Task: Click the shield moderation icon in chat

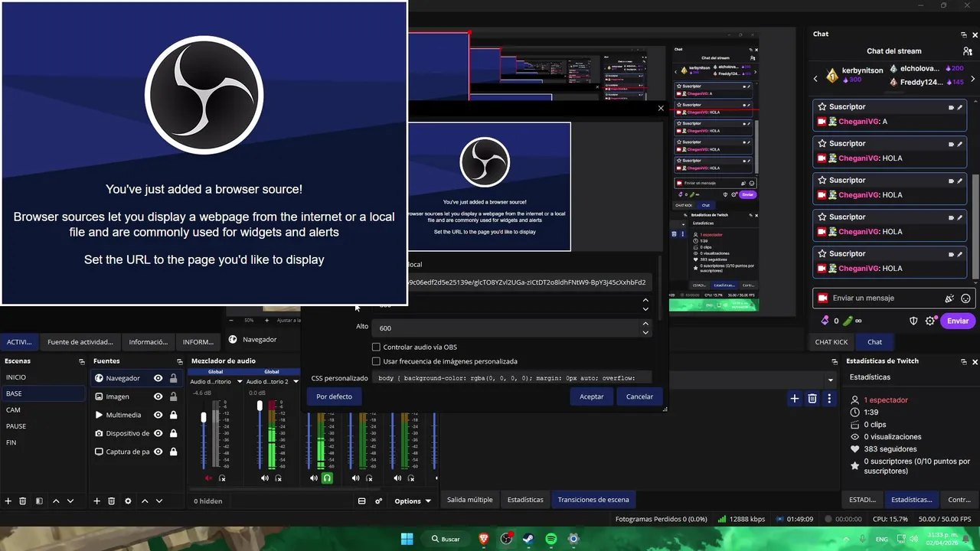Action: [913, 321]
